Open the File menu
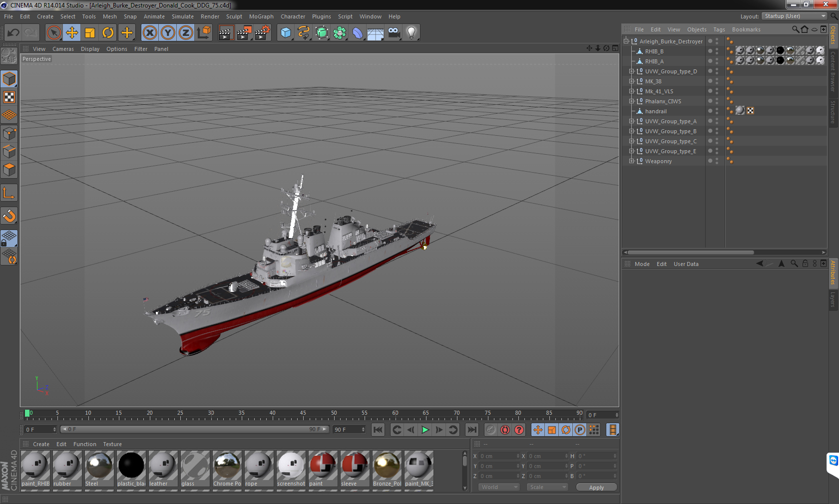The height and width of the screenshot is (504, 839). pos(8,16)
